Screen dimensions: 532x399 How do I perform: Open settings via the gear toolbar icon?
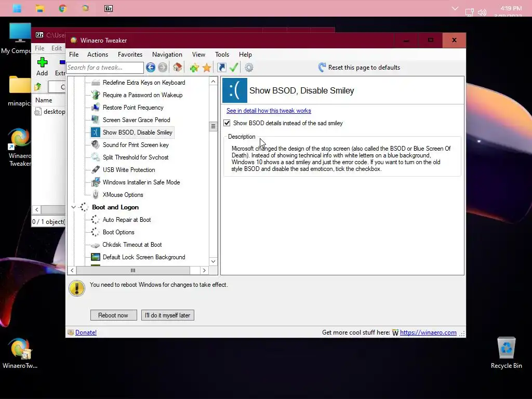point(249,68)
